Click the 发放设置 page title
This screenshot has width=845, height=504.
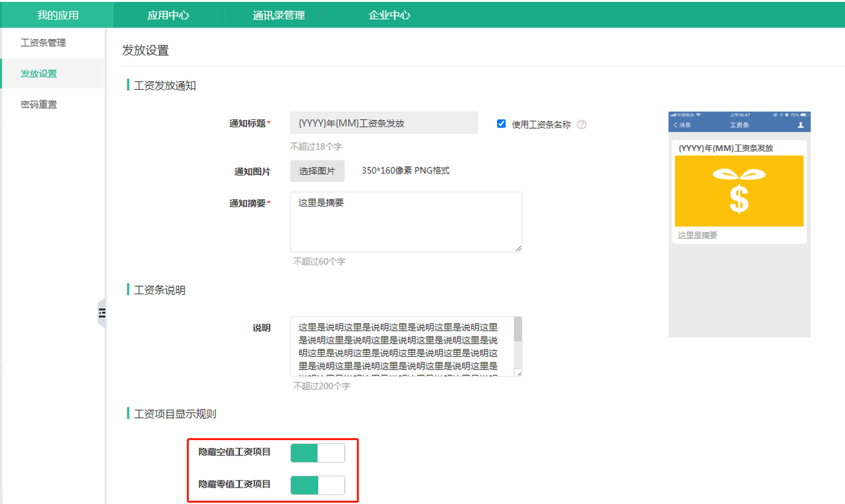(145, 50)
